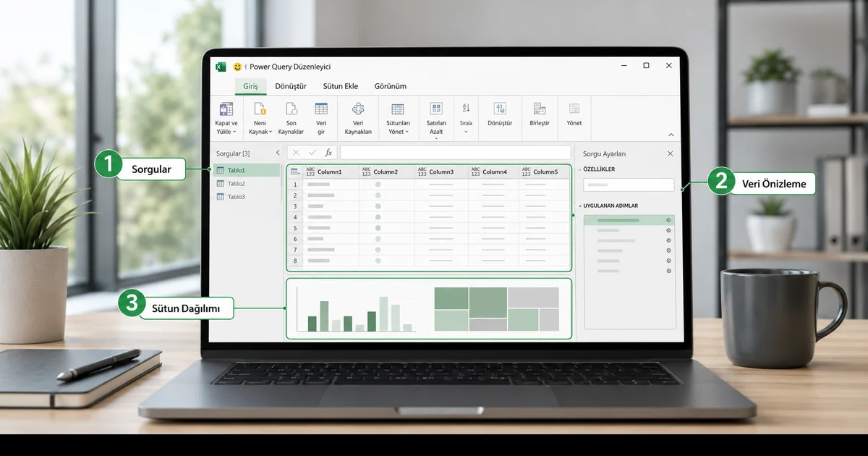Viewport: 868px width, 456px height.
Task: Select the Column3 header
Action: coord(442,172)
